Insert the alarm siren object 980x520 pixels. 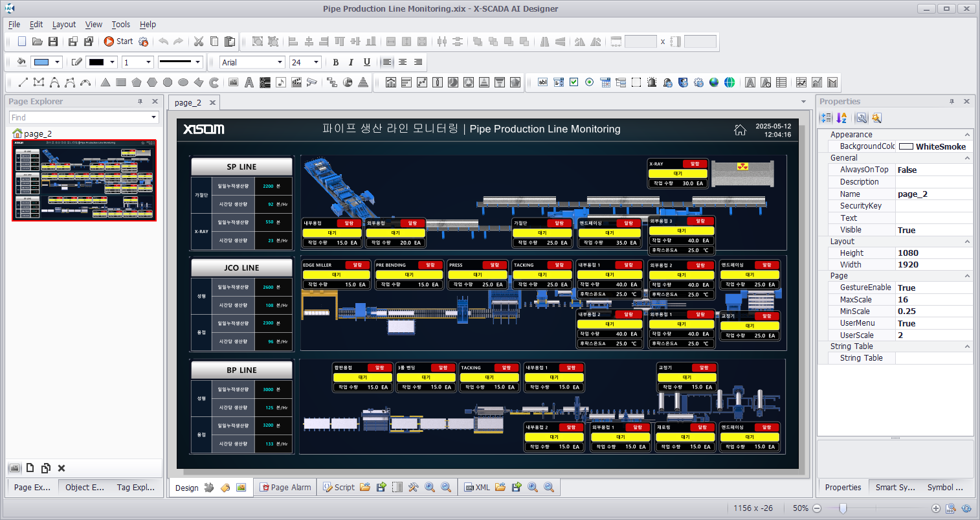(x=652, y=82)
